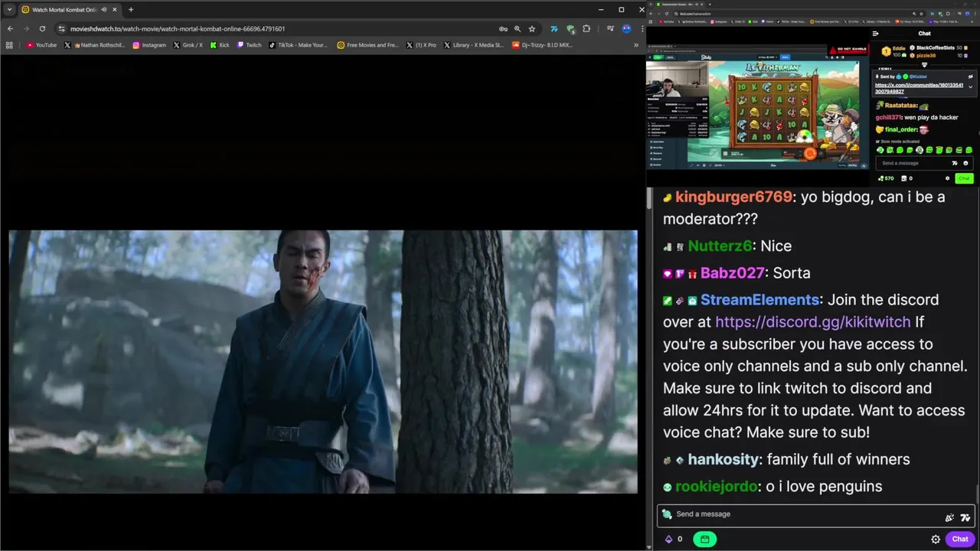Open party popper icon in Twitch input
Image resolution: width=980 pixels, height=551 pixels.
949,518
